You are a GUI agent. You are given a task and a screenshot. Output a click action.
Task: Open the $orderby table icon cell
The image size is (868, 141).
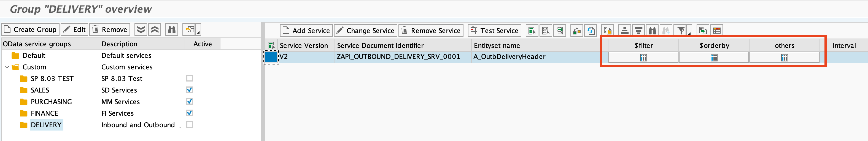(714, 58)
